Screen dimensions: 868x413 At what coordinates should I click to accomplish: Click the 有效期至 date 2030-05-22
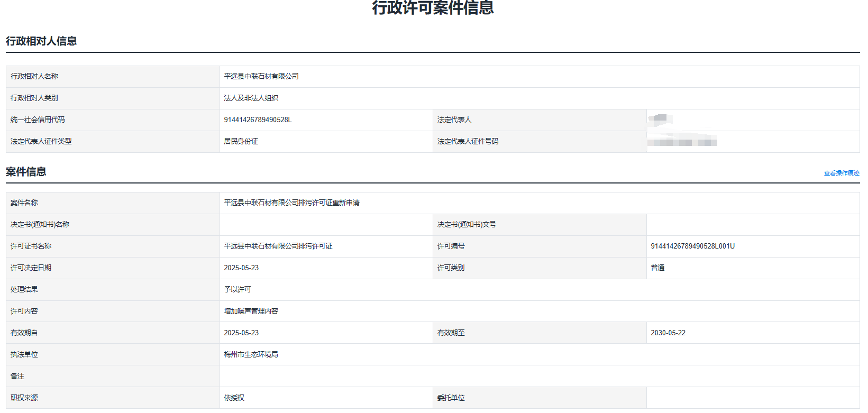[x=668, y=333]
